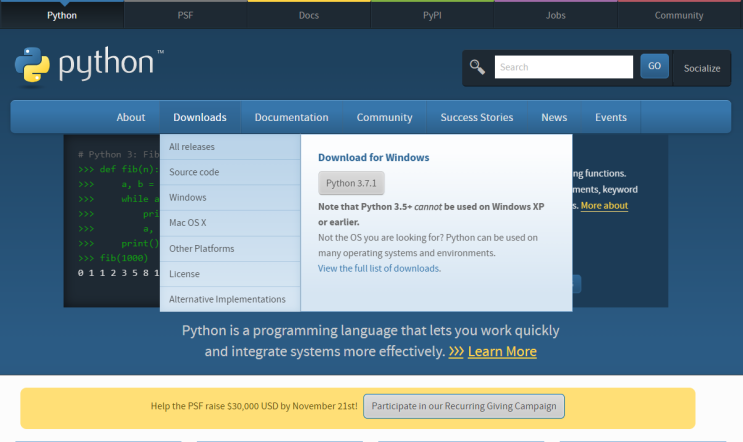The height and width of the screenshot is (442, 743).
Task: Click the Learn More link
Action: click(502, 352)
